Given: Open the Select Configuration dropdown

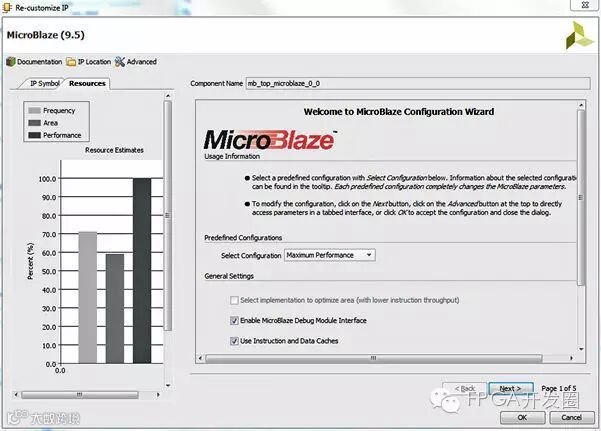Looking at the screenshot, I should click(330, 255).
